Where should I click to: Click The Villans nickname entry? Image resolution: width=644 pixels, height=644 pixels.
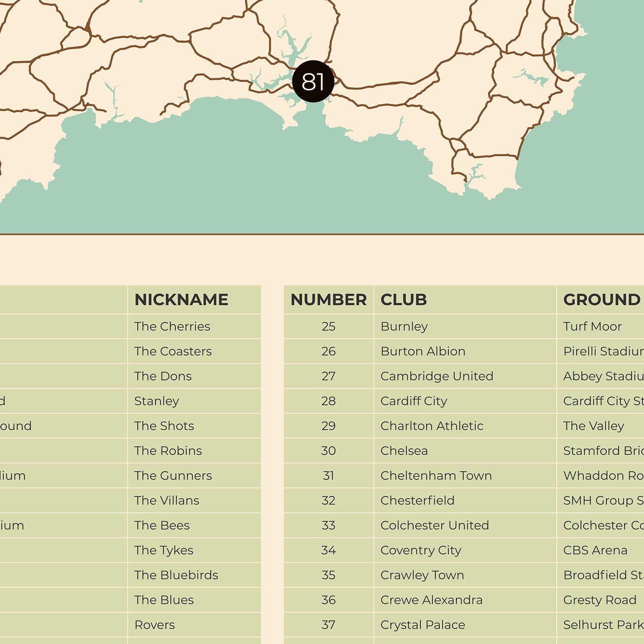167,501
